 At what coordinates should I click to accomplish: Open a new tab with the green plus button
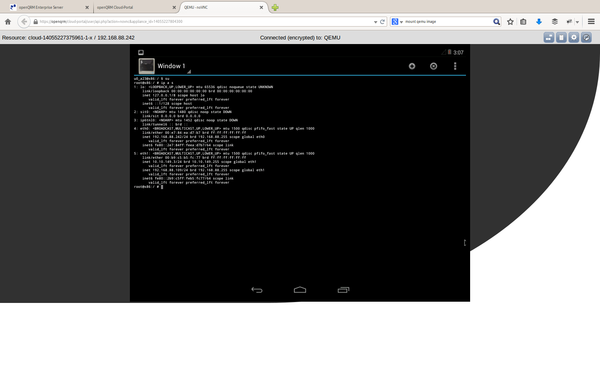pyautogui.click(x=275, y=7)
